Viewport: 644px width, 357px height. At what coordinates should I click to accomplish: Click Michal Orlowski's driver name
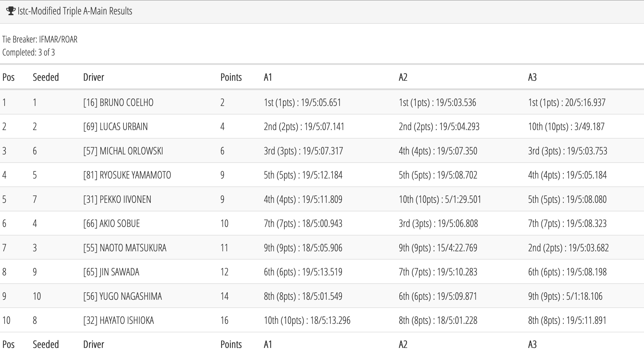click(x=123, y=151)
